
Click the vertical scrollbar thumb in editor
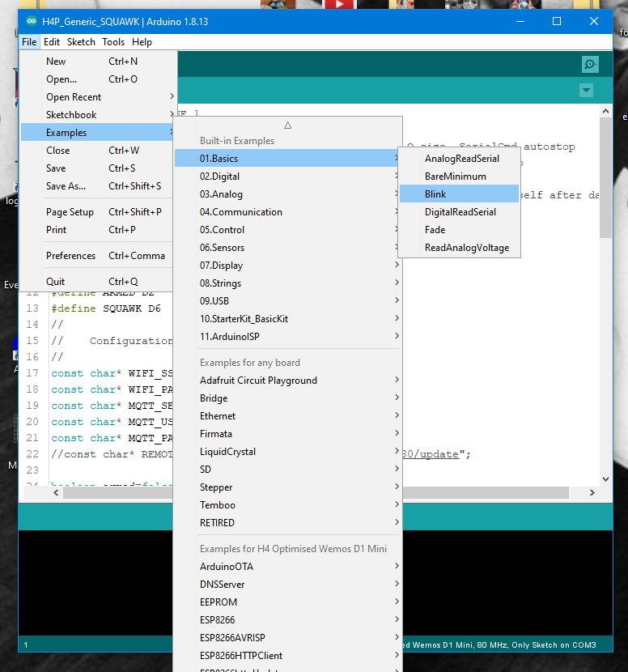(605, 177)
